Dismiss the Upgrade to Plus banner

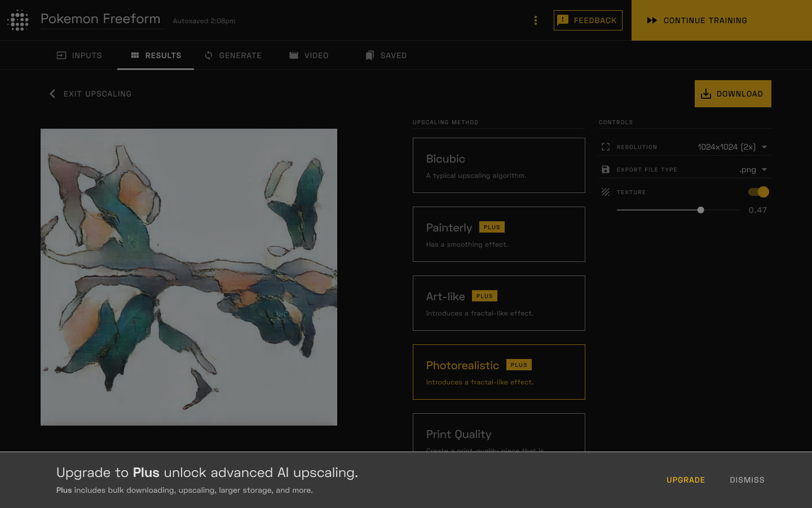[x=747, y=480]
